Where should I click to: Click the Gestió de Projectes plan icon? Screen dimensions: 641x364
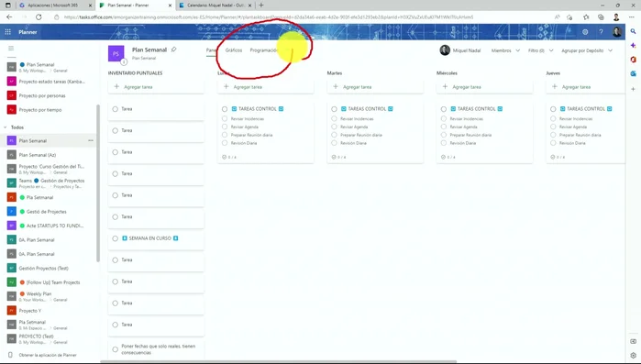coord(12,211)
